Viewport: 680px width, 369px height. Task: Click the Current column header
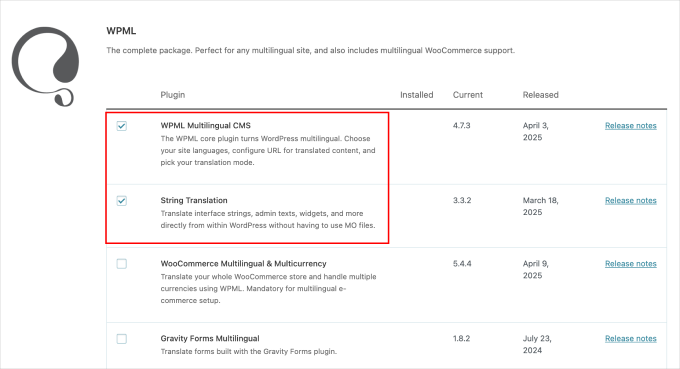[x=468, y=95]
